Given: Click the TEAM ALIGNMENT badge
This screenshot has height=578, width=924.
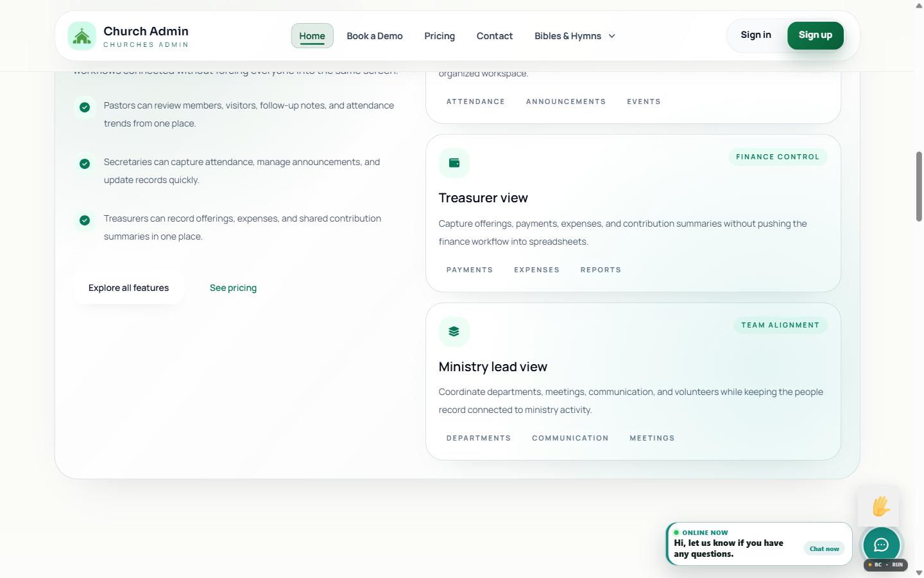Looking at the screenshot, I should coord(780,325).
